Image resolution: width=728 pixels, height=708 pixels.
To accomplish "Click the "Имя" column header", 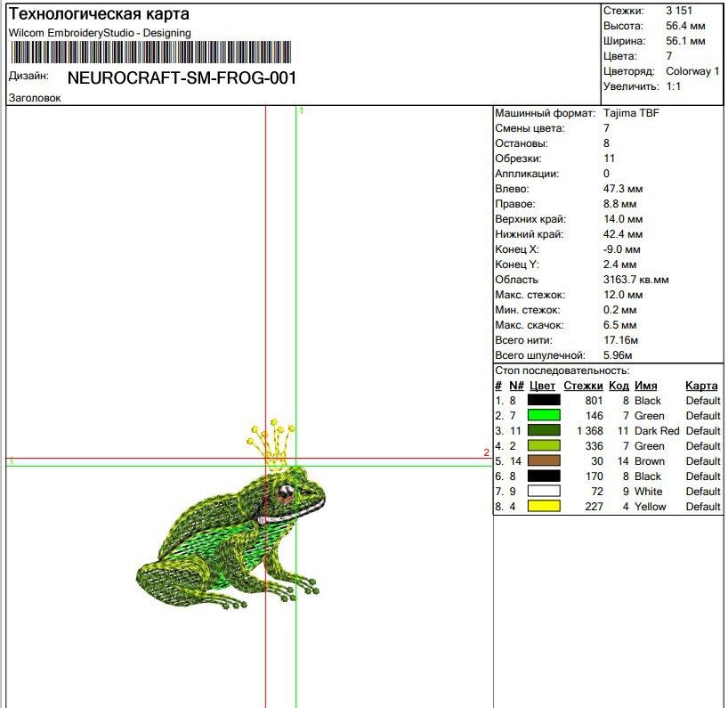I will pos(645,386).
